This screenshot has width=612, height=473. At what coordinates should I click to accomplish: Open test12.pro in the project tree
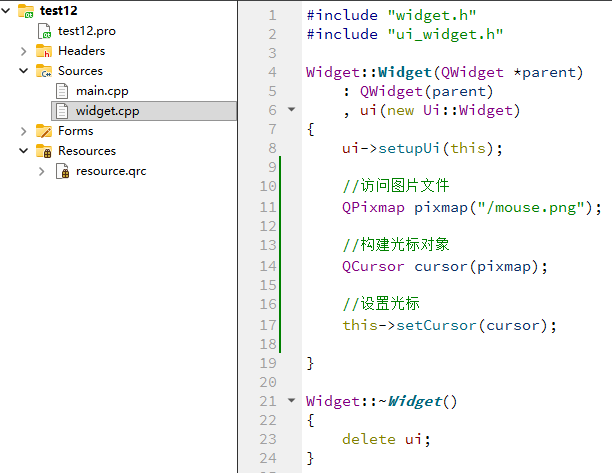[87, 31]
